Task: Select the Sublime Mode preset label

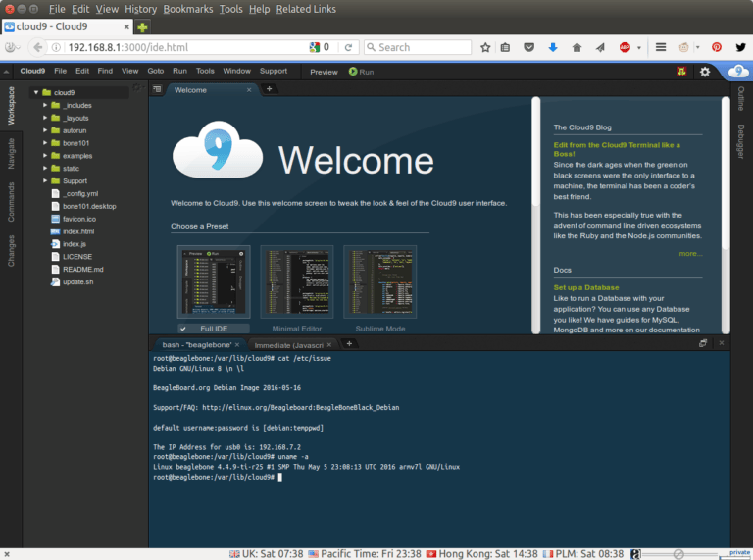Action: [x=380, y=329]
